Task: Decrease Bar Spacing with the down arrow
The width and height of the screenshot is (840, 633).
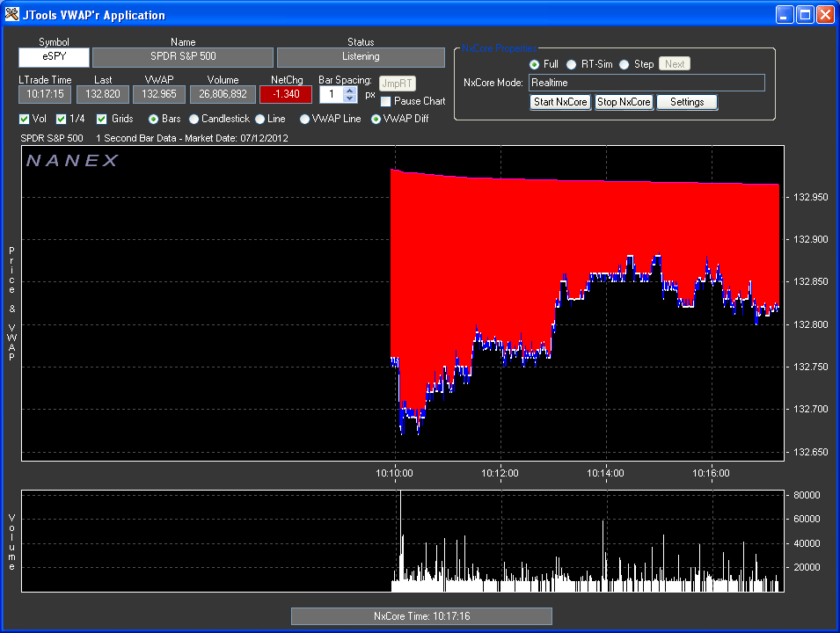Action: pyautogui.click(x=349, y=97)
